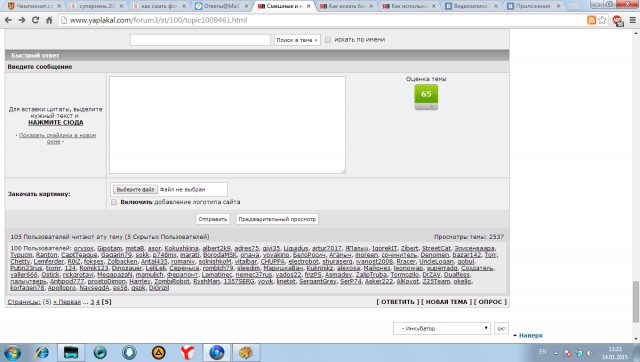The height and width of the screenshot is (362, 640).
Task: Close the Ответы@Mail tab
Action: click(x=246, y=6)
